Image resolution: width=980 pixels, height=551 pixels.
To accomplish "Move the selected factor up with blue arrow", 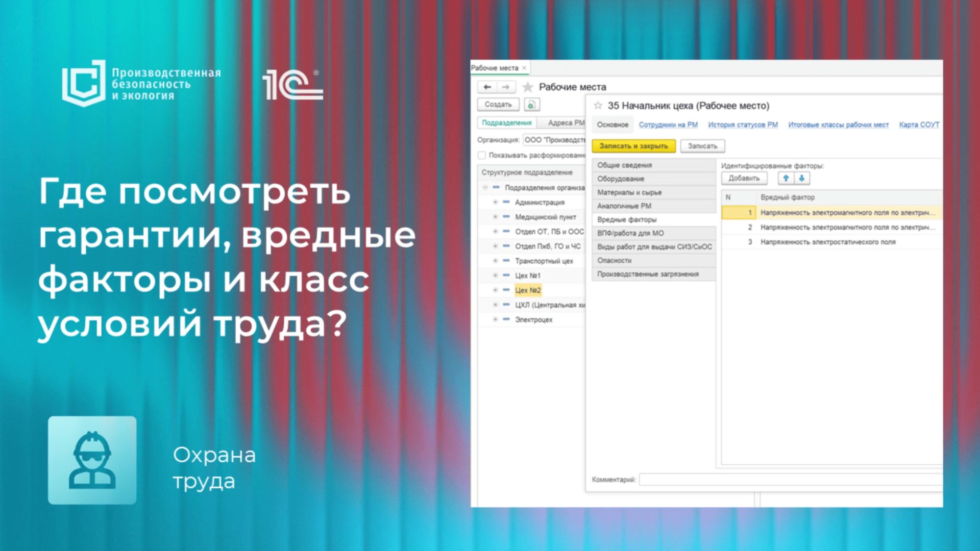I will click(x=786, y=178).
